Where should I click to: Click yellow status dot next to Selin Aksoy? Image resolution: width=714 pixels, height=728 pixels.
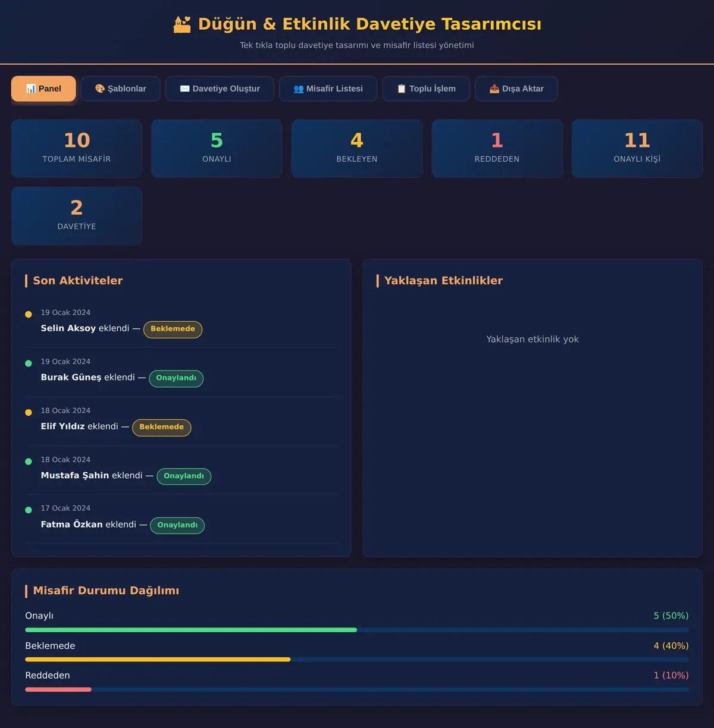(x=28, y=314)
